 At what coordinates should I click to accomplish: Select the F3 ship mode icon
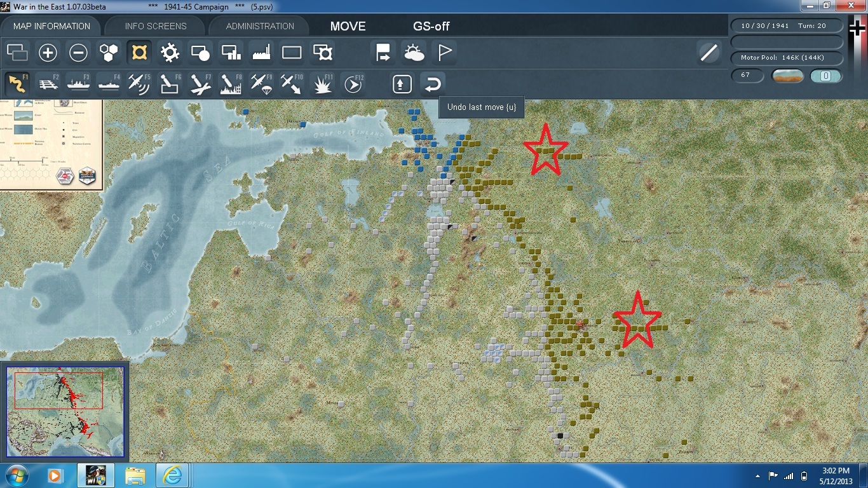78,84
